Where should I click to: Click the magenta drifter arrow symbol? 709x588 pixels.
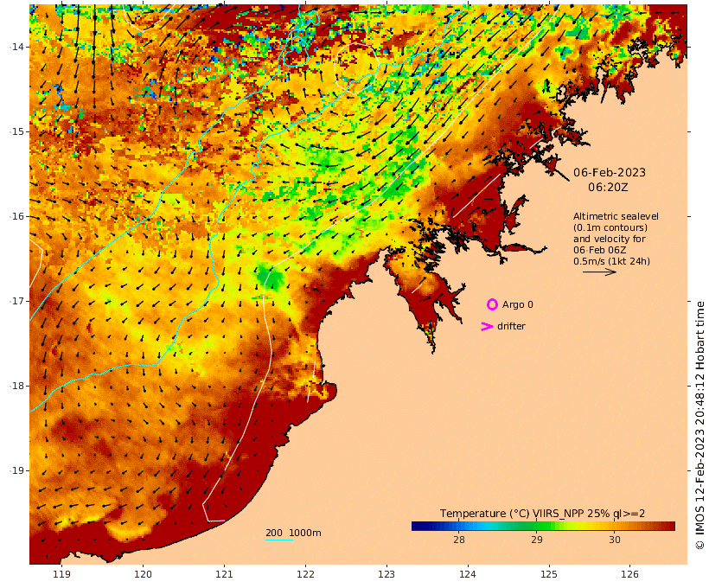[x=487, y=326]
